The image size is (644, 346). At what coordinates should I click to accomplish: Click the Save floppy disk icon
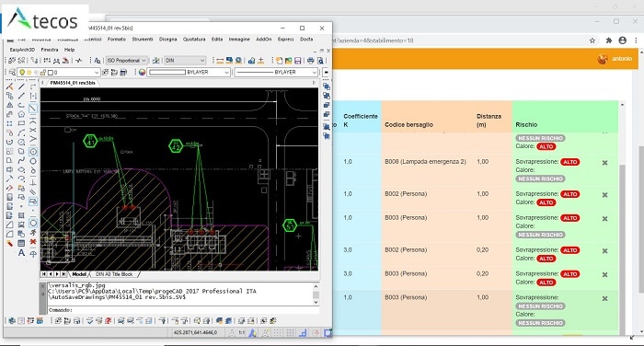tap(298, 61)
